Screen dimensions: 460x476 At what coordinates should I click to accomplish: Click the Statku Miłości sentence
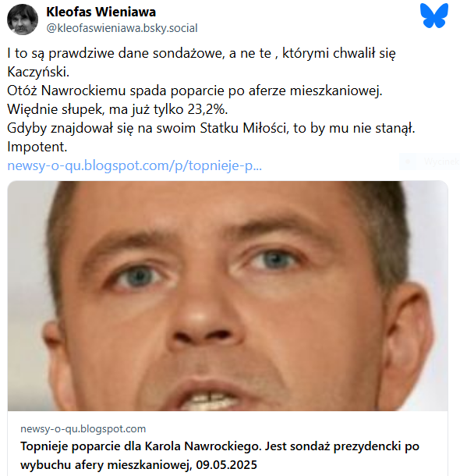211,128
